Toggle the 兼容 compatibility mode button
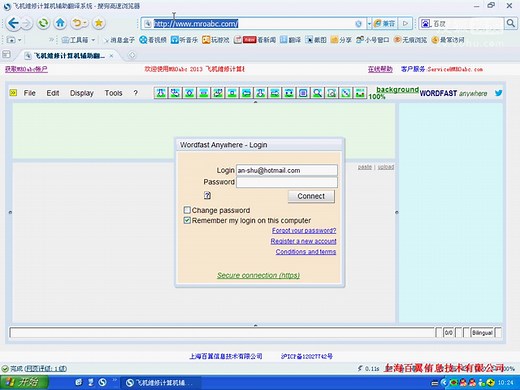 [x=384, y=23]
